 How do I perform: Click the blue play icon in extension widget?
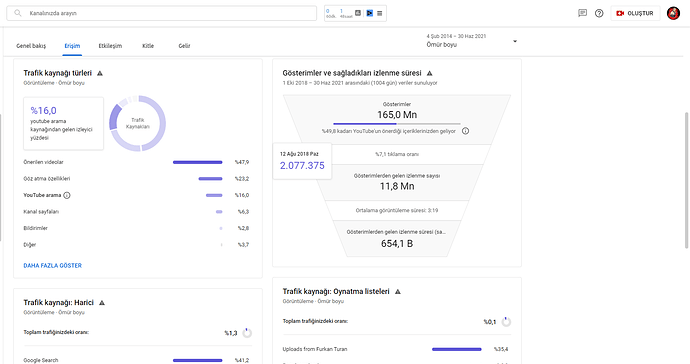370,13
